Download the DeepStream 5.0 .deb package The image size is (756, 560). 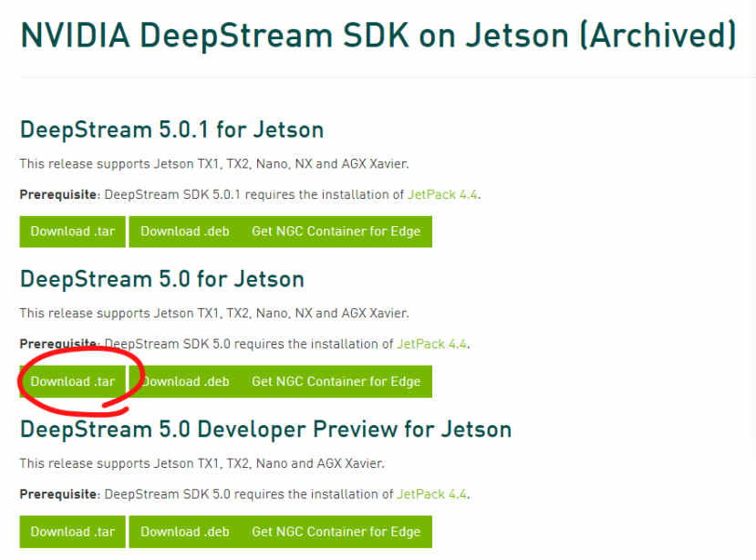click(x=184, y=381)
